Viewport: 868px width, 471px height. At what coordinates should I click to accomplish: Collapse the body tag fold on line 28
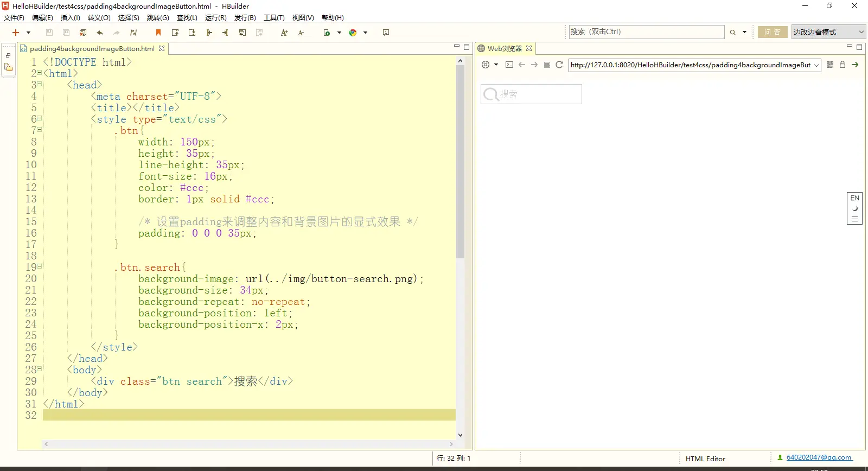point(40,369)
